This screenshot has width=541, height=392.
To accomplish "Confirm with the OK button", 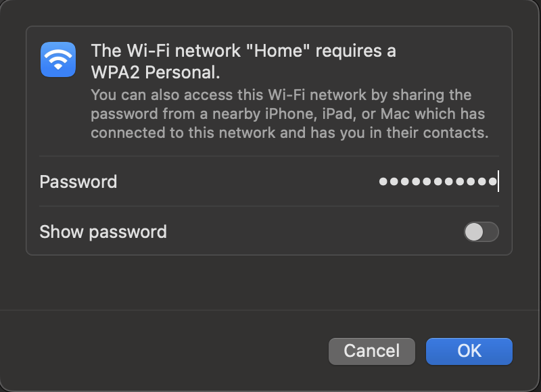I will 469,351.
